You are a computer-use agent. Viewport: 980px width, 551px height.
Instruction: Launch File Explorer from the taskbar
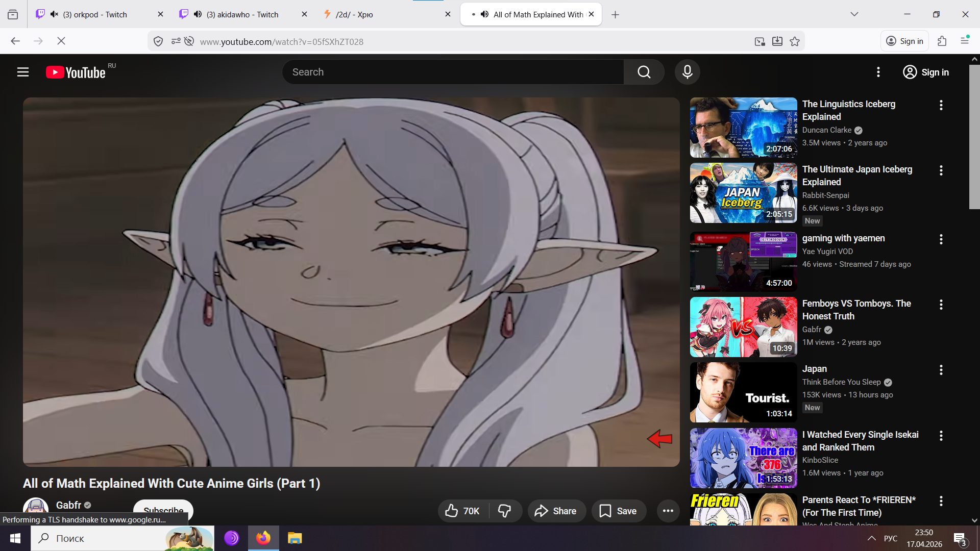[x=295, y=538]
